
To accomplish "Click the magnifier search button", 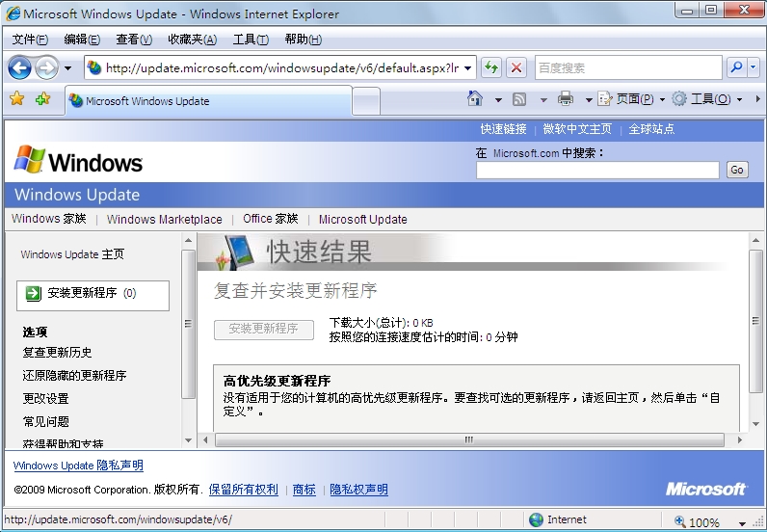I will pyautogui.click(x=737, y=67).
